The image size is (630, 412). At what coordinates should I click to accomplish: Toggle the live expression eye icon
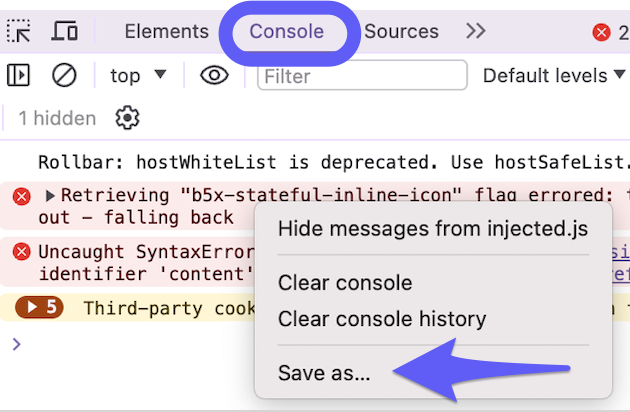(215, 75)
